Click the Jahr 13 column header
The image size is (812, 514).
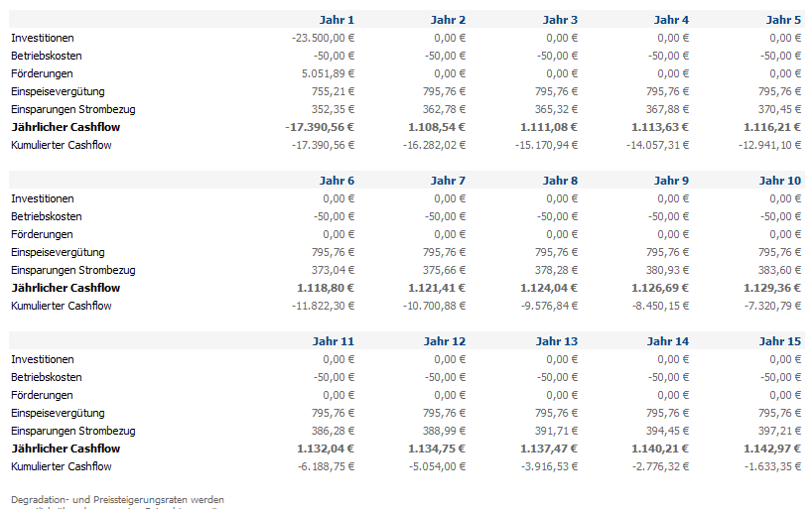click(557, 341)
